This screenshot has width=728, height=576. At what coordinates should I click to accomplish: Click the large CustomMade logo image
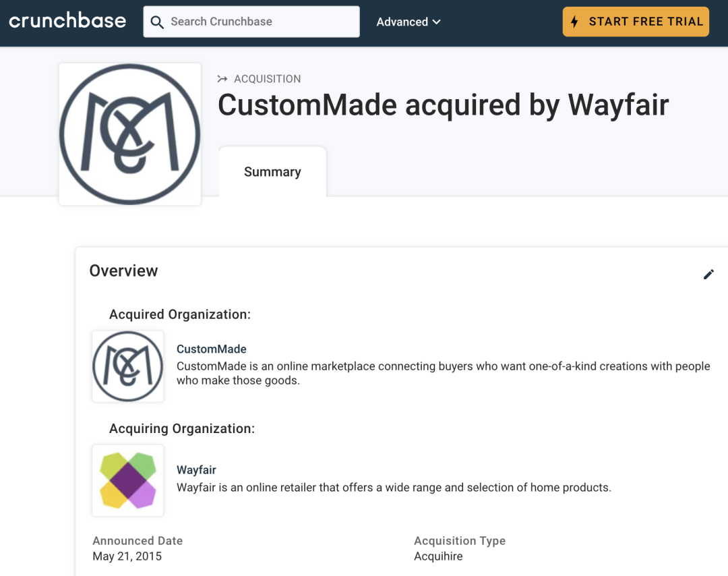point(129,134)
